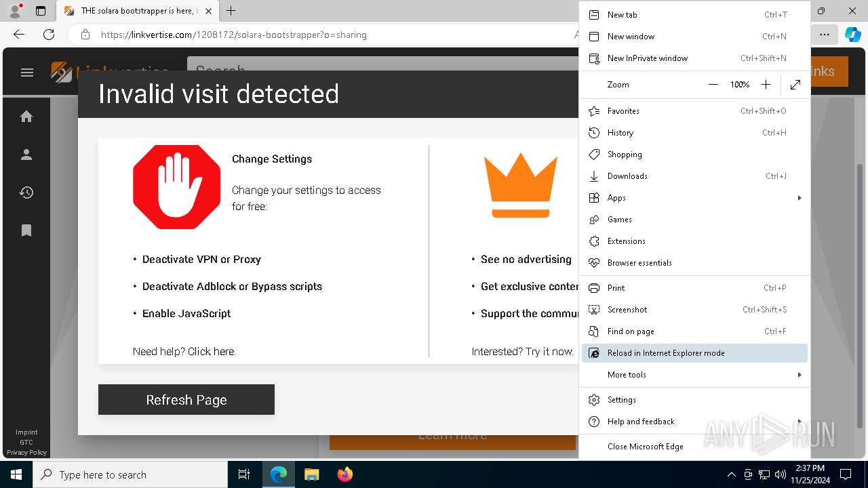
Task: Open New InPrivate window
Action: (x=694, y=58)
